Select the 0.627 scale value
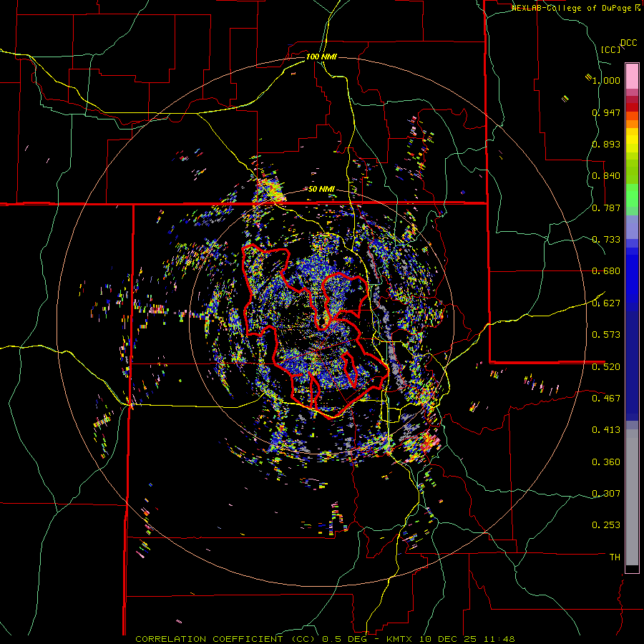 pos(606,303)
